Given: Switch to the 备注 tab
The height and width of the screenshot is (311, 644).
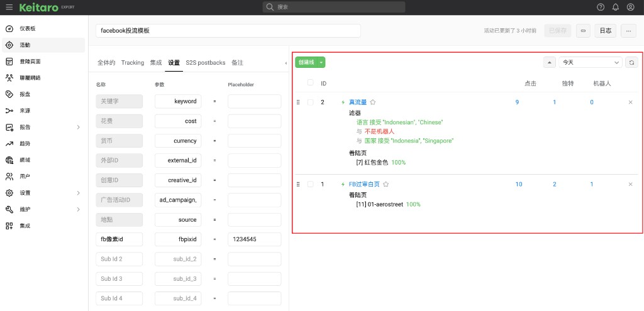Looking at the screenshot, I should click(237, 63).
